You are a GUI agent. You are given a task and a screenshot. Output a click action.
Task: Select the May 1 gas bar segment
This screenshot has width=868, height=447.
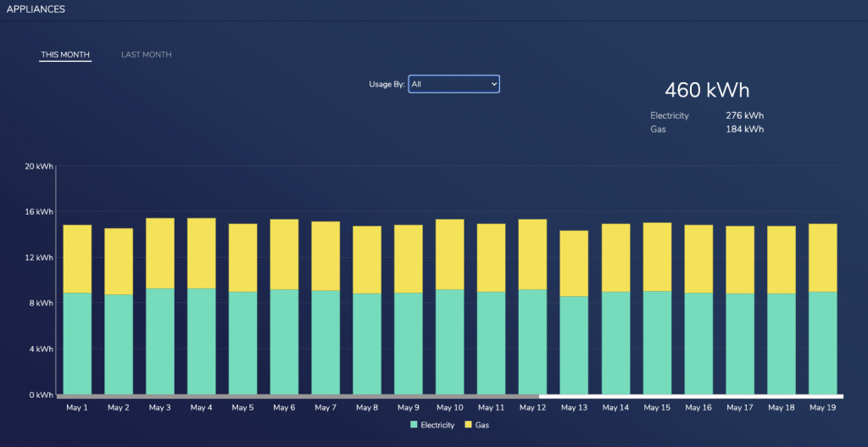coord(77,259)
